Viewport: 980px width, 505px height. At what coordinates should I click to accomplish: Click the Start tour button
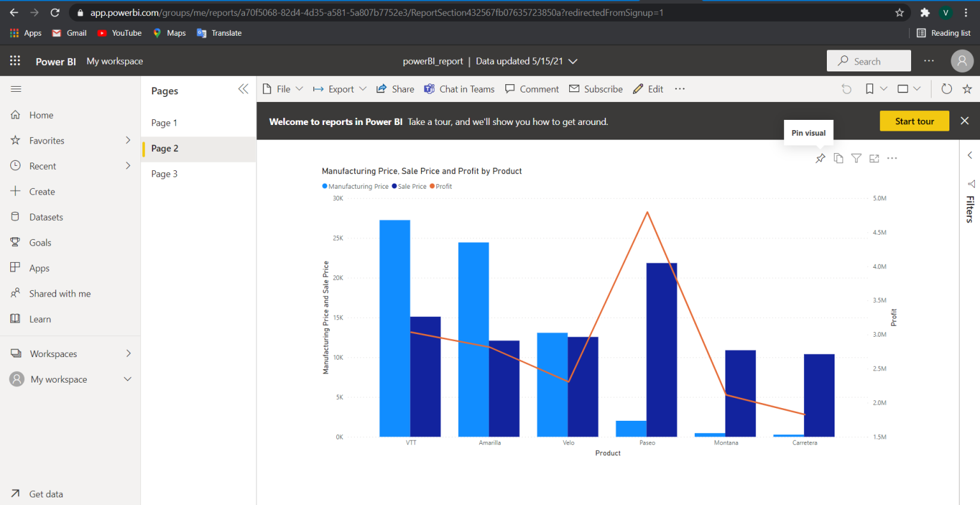[x=914, y=121]
